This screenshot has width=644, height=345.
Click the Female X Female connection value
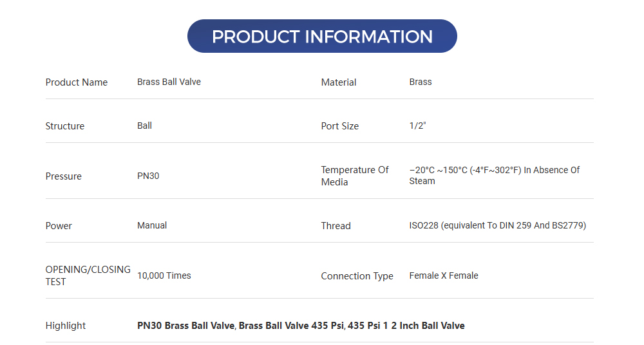[444, 275]
